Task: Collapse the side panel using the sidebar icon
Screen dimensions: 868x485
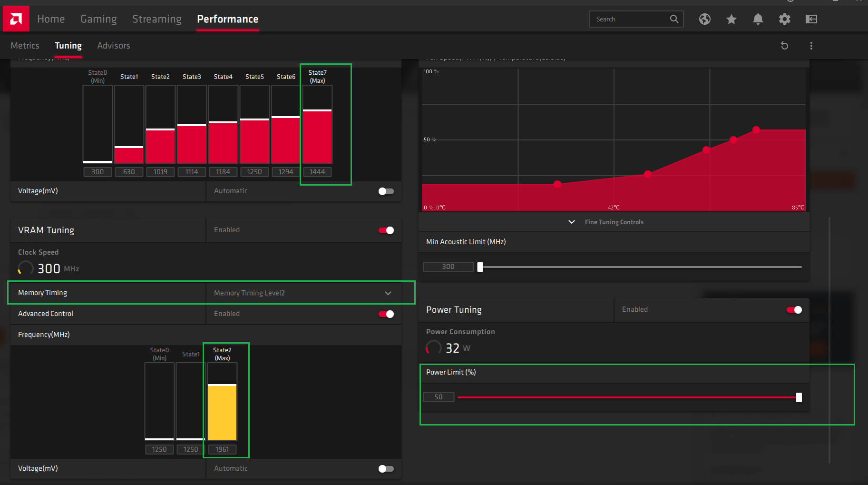Action: click(811, 19)
